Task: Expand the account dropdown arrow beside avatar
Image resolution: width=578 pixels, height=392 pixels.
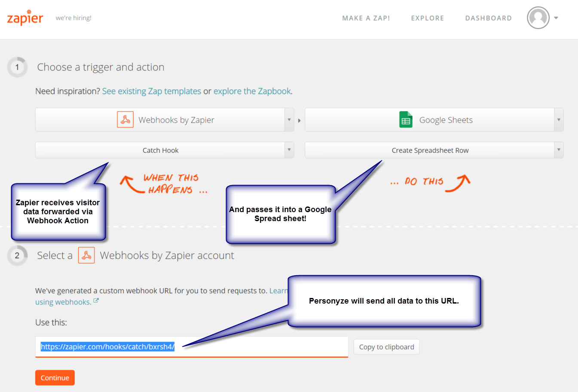Action: (x=556, y=18)
